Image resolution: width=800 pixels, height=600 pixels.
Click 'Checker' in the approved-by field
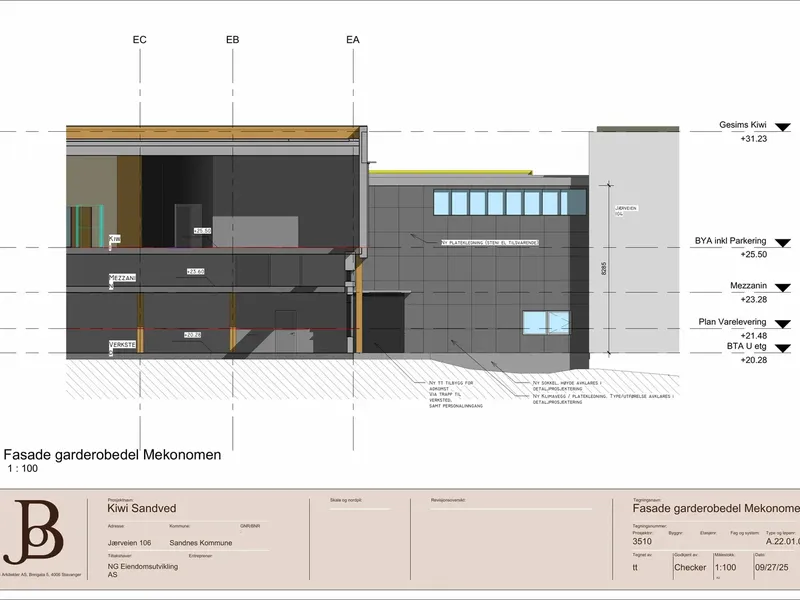(x=690, y=567)
